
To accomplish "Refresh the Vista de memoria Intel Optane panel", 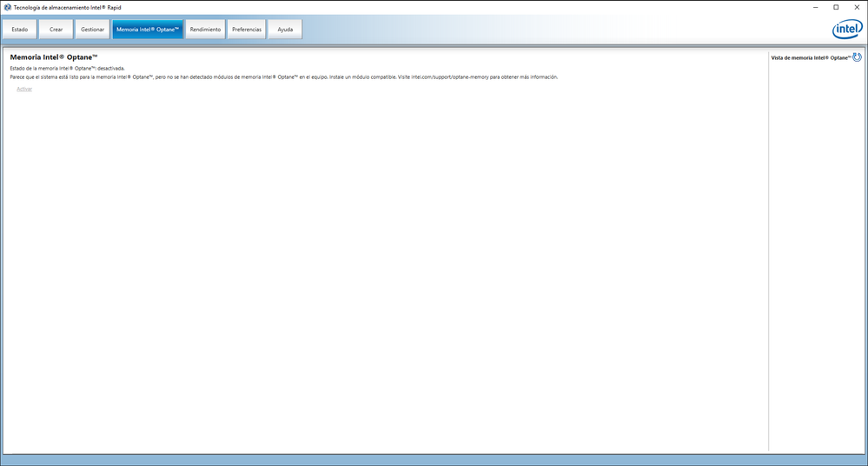I will point(857,57).
